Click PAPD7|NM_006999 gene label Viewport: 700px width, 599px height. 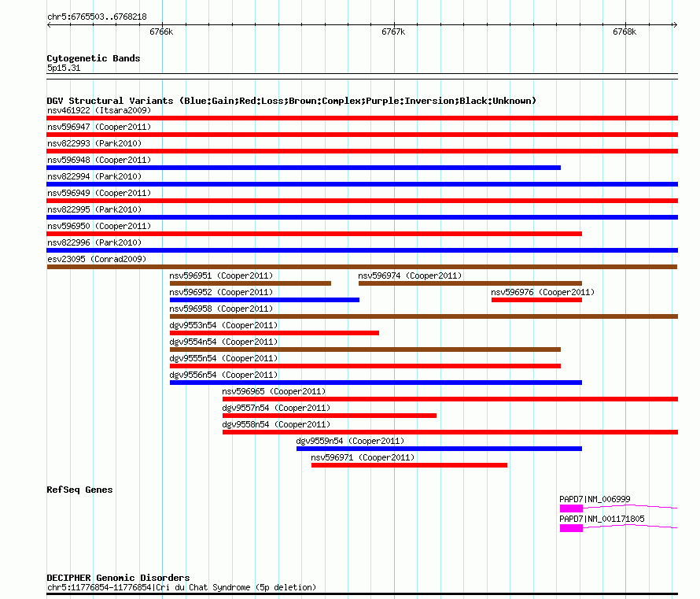pyautogui.click(x=595, y=499)
